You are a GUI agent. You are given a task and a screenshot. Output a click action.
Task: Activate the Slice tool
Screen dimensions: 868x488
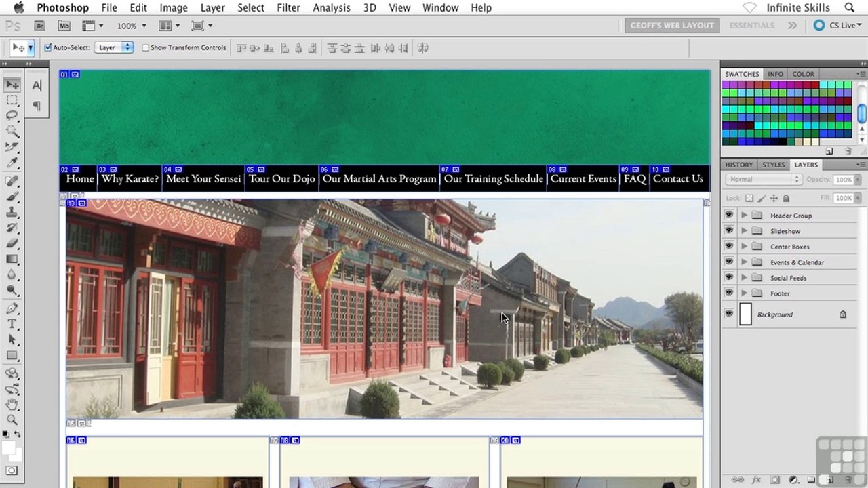coord(12,147)
